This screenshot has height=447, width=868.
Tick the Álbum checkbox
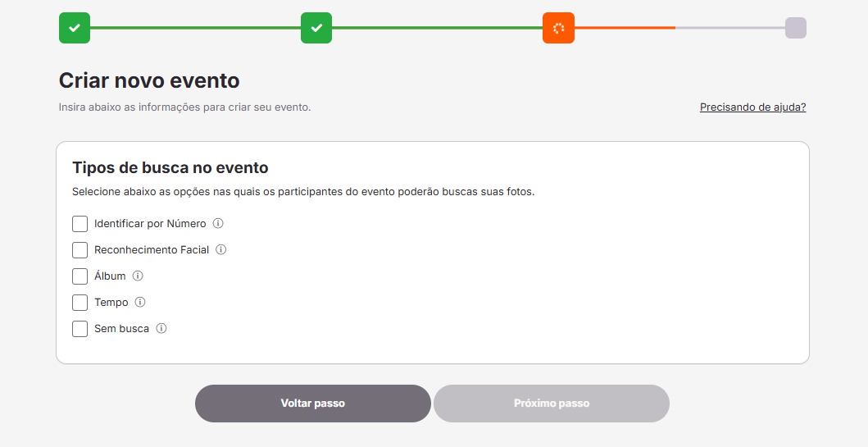(x=80, y=276)
